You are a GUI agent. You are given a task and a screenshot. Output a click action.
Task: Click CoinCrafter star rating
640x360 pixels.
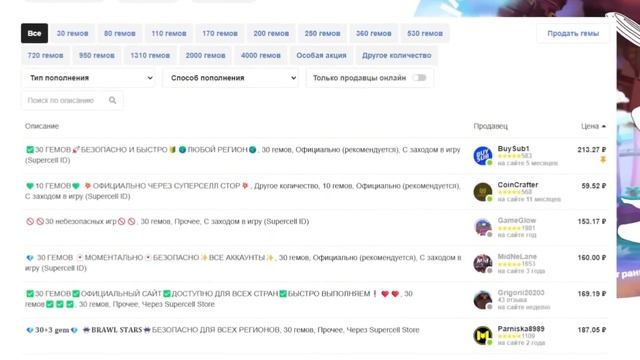tap(509, 192)
